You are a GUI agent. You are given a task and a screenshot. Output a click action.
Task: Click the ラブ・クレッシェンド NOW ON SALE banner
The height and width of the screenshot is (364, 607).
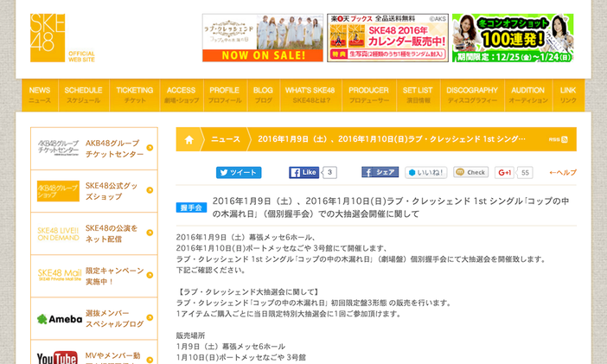[x=263, y=38]
